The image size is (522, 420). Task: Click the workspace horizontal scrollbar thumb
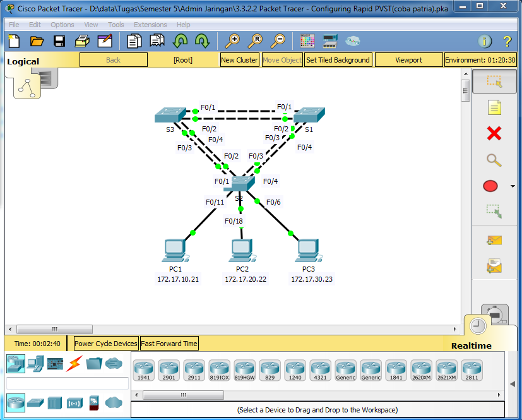(x=54, y=329)
